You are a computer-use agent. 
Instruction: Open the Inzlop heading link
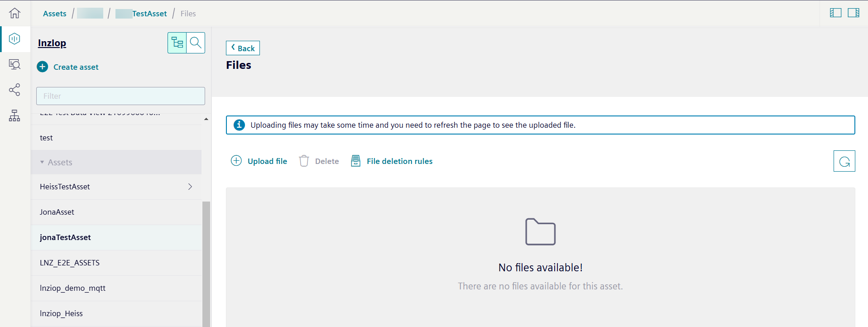point(52,43)
